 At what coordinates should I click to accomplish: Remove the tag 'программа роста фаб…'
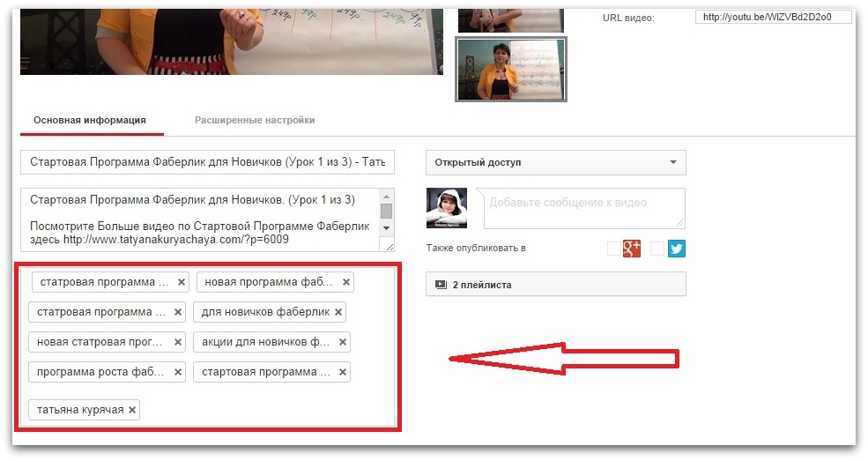tap(178, 372)
